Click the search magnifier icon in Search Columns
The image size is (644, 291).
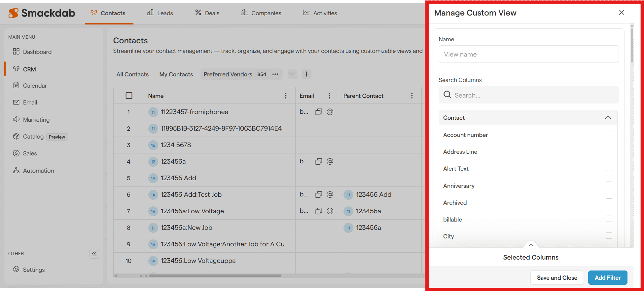pyautogui.click(x=447, y=95)
